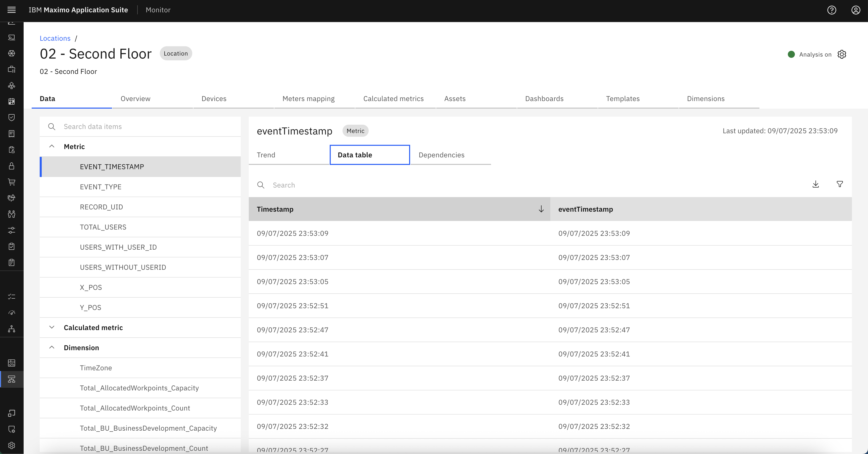Click the shopping cart sidebar icon

coord(12,182)
